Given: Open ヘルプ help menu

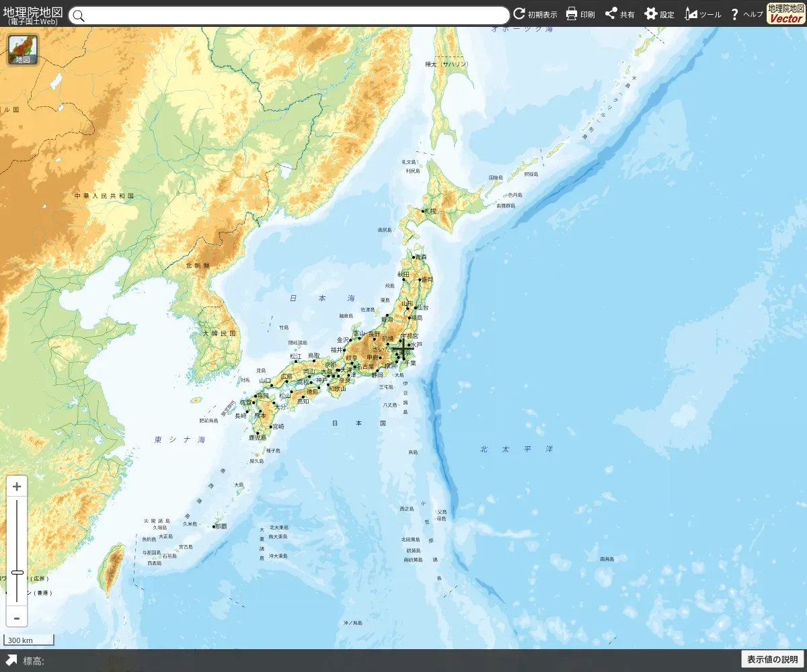Looking at the screenshot, I should [x=746, y=14].
